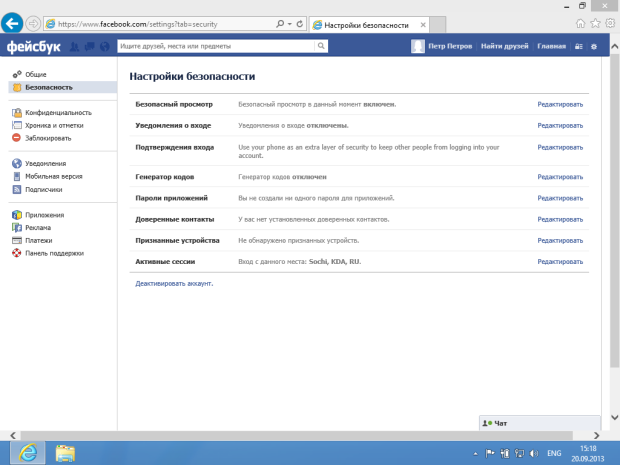Edit Пароли приложений setting

click(x=560, y=198)
